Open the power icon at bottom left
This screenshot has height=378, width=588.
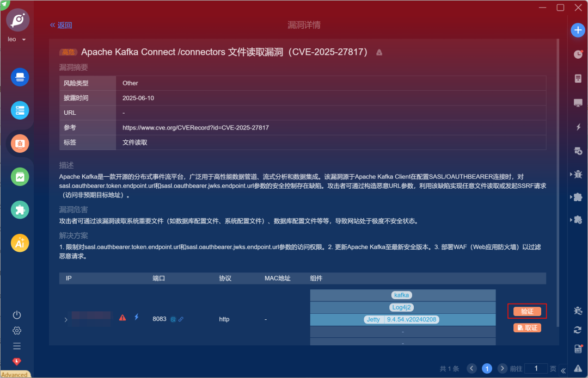pos(16,315)
